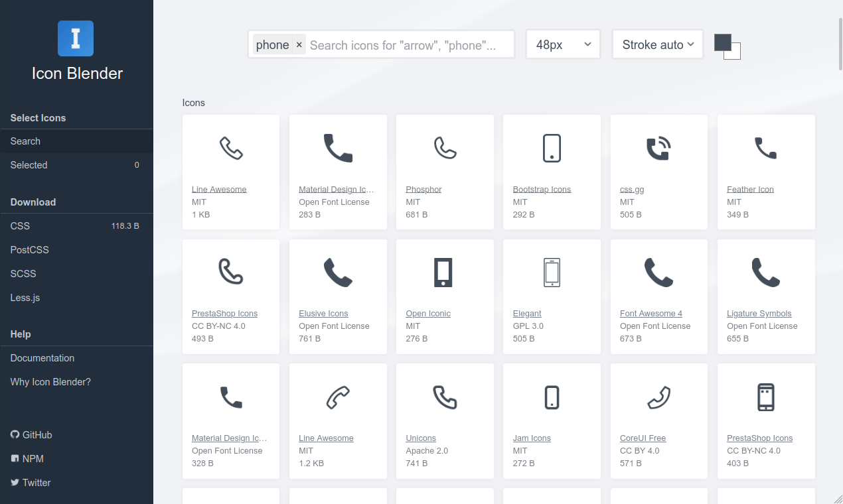Select the CoreUI Free handset icon
Screen dimensions: 843x504
click(659, 397)
